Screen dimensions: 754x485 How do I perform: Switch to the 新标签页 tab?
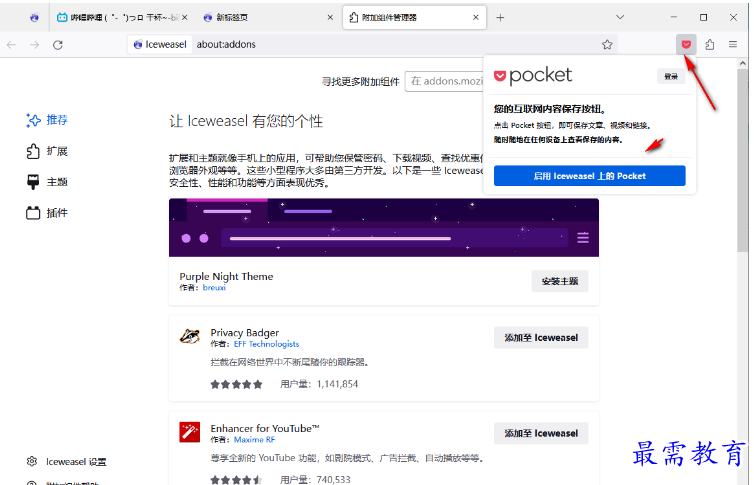pos(260,17)
